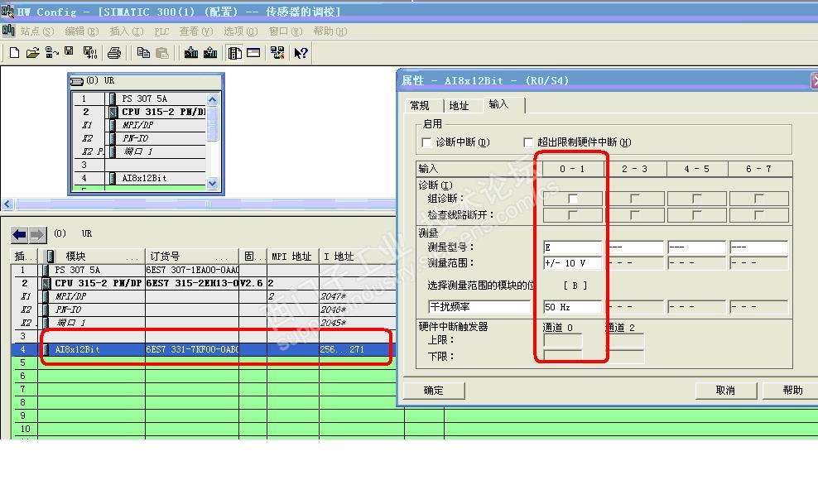Switch to the 地址 tab
This screenshot has width=818, height=504.
459,106
